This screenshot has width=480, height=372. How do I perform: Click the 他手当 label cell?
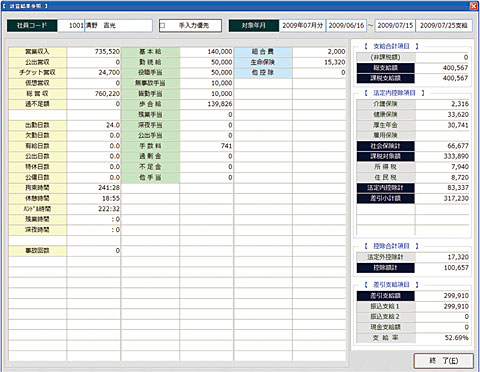click(150, 177)
